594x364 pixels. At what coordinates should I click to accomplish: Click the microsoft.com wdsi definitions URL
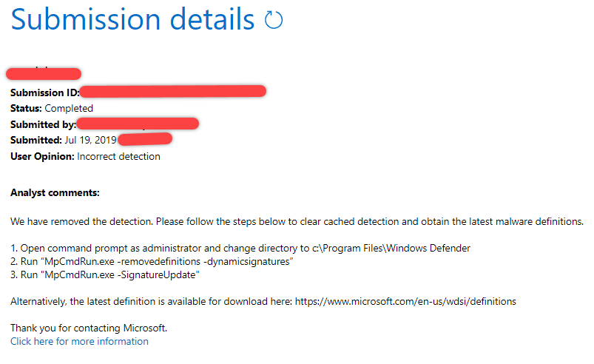pyautogui.click(x=405, y=301)
